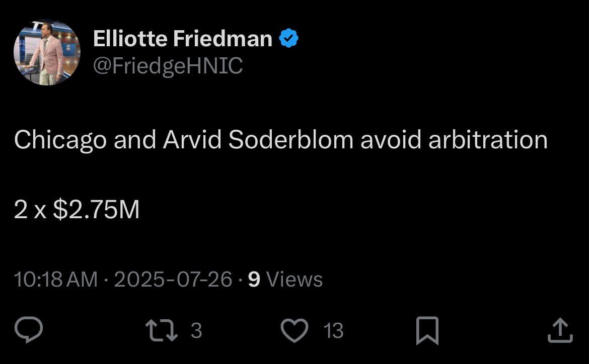Click the repost count of 3
589x364 pixels.
[195, 332]
